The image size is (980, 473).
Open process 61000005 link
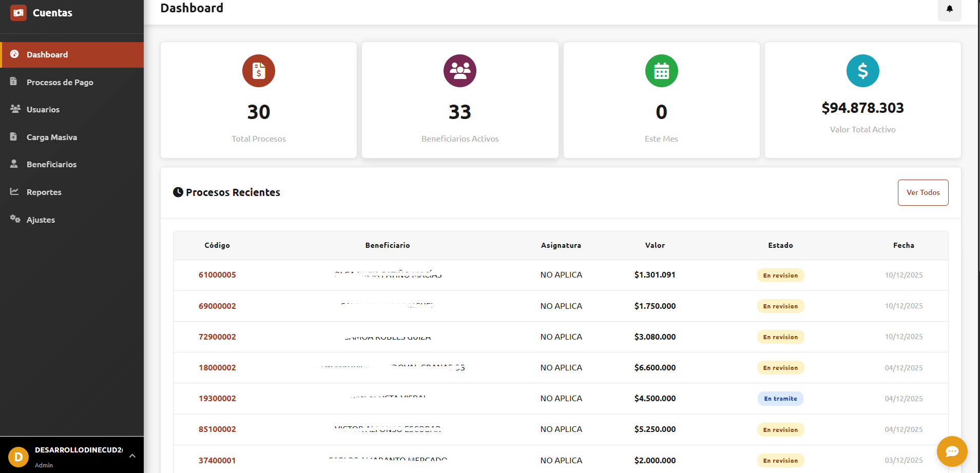217,275
